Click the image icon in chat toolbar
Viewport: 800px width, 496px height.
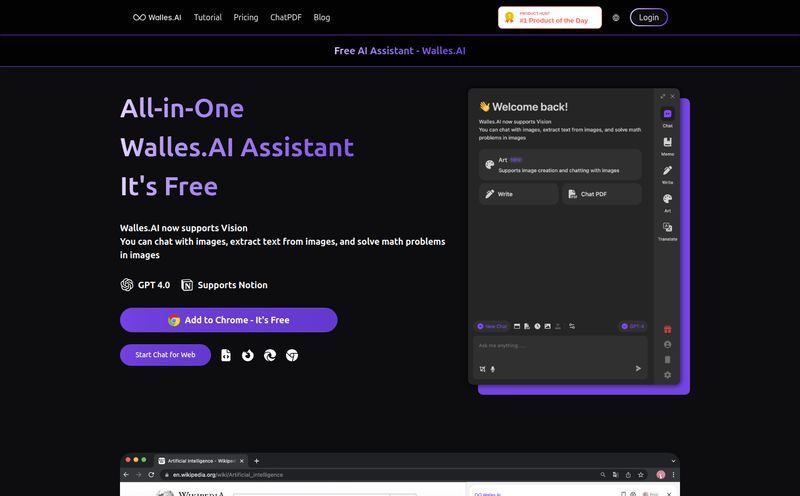tap(547, 326)
